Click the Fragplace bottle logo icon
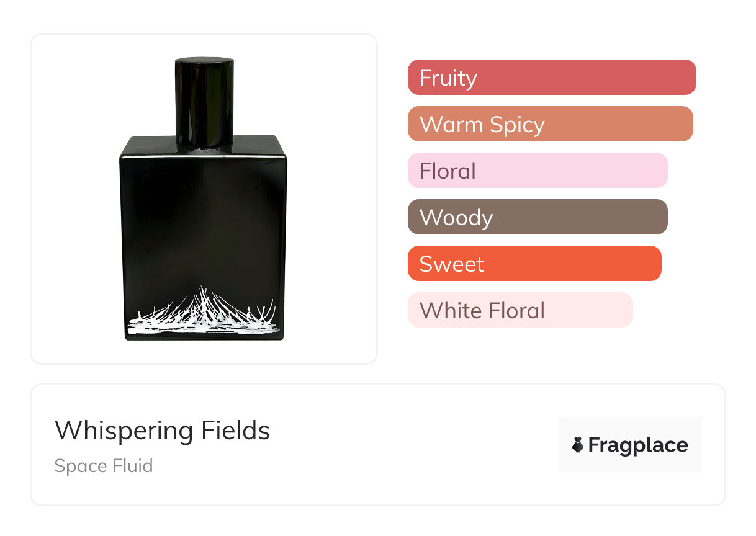The height and width of the screenshot is (536, 756). [x=578, y=445]
